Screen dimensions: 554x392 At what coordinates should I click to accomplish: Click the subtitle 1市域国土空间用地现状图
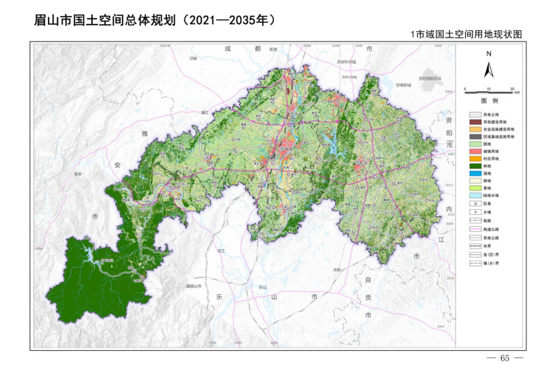466,34
